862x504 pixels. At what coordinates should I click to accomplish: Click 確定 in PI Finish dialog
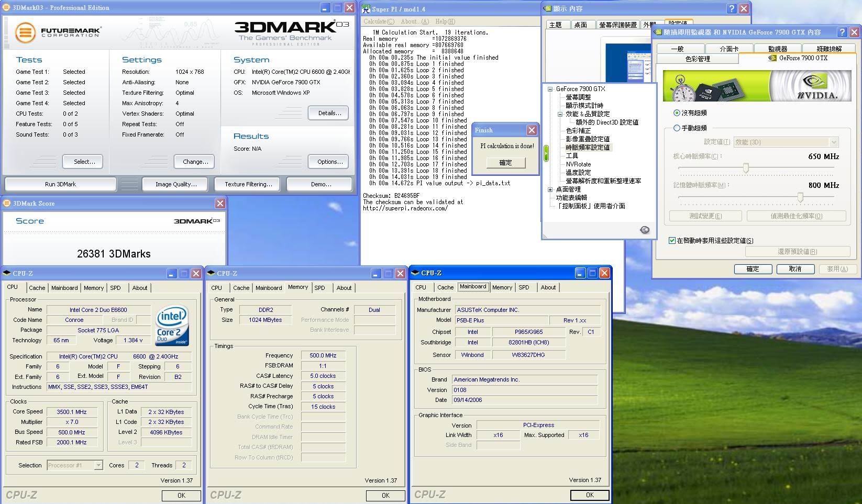(x=505, y=163)
